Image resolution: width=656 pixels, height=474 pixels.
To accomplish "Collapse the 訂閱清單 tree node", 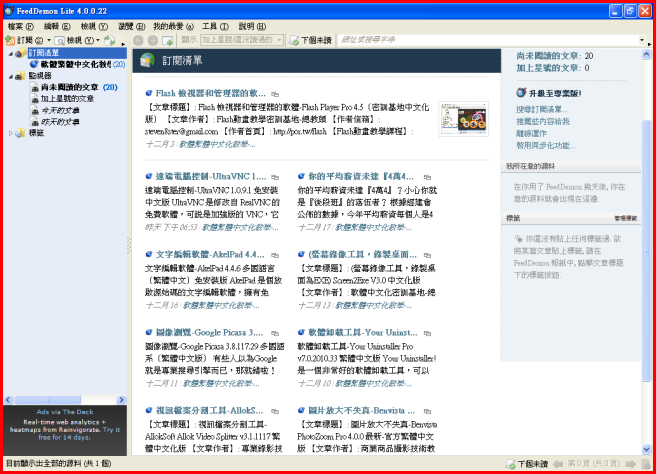I will point(11,52).
